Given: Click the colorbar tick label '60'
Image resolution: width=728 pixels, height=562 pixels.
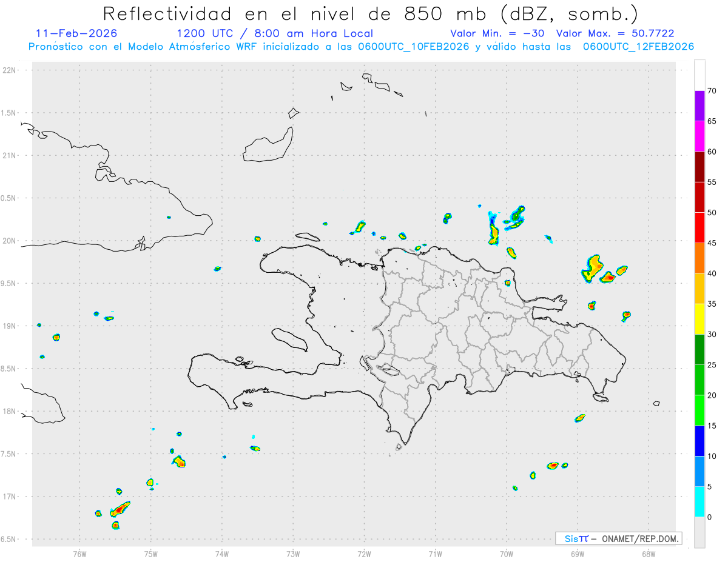Looking at the screenshot, I should click(x=712, y=152).
